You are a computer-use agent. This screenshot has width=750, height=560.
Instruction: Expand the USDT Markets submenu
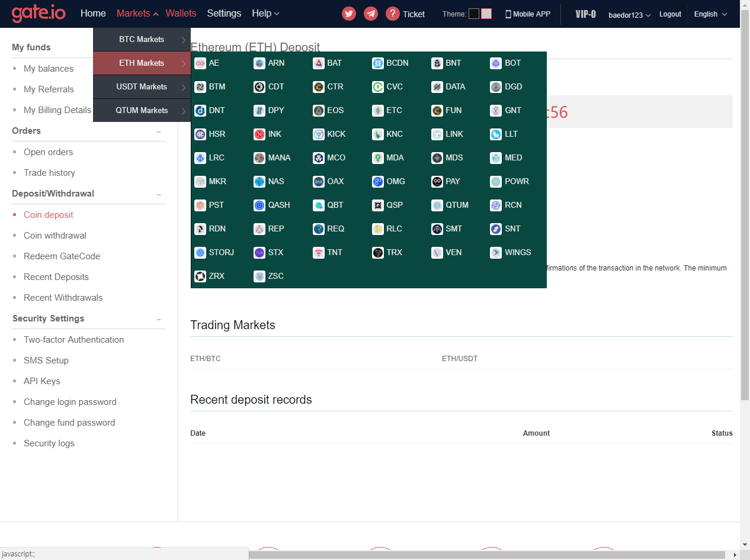click(x=142, y=87)
